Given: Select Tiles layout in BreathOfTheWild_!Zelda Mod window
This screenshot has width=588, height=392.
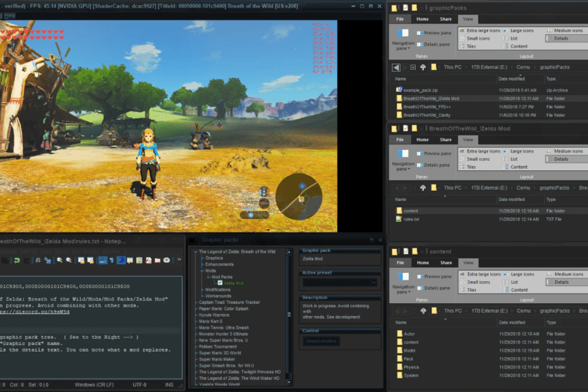Looking at the screenshot, I should (468, 168).
